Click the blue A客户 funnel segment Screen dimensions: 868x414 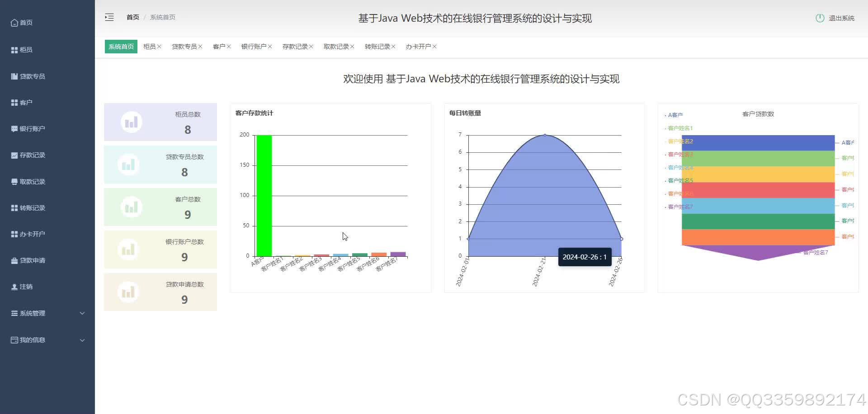coord(758,143)
